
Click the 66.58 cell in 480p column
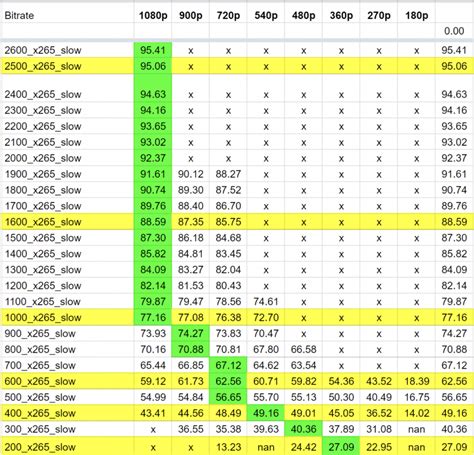(x=304, y=350)
